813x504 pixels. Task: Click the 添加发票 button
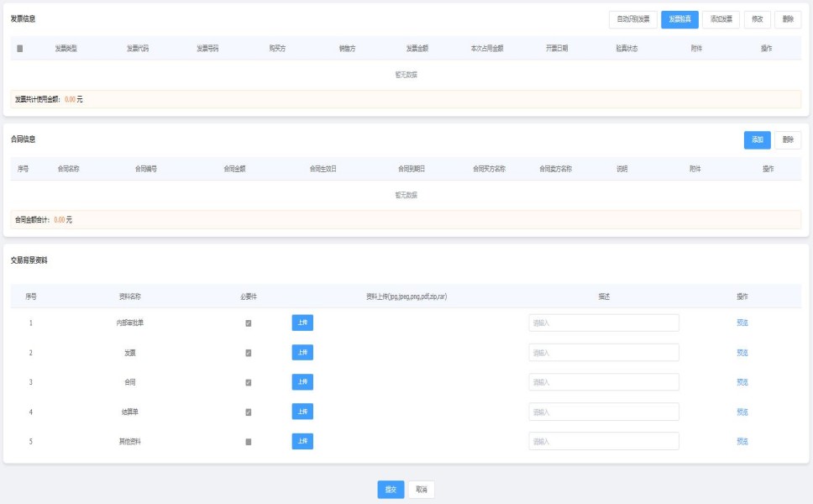coord(721,20)
